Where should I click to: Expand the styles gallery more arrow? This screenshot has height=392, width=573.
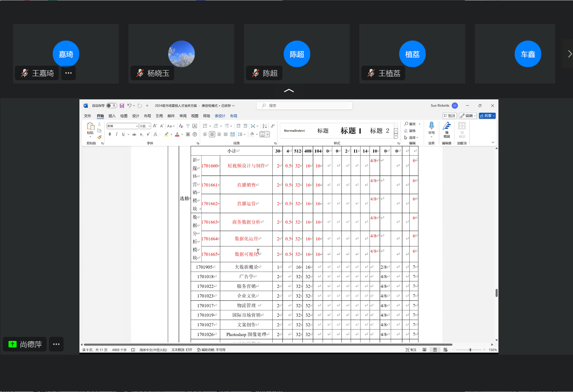click(x=396, y=136)
